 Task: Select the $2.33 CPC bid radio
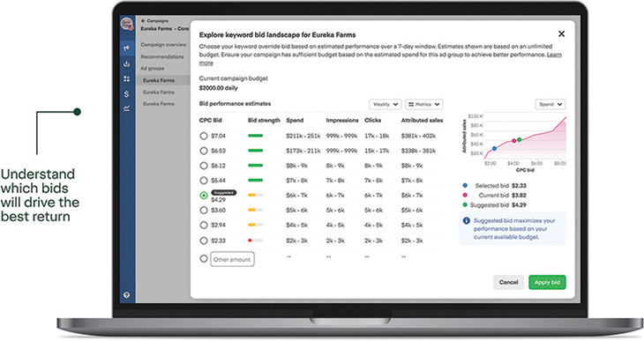tap(203, 241)
